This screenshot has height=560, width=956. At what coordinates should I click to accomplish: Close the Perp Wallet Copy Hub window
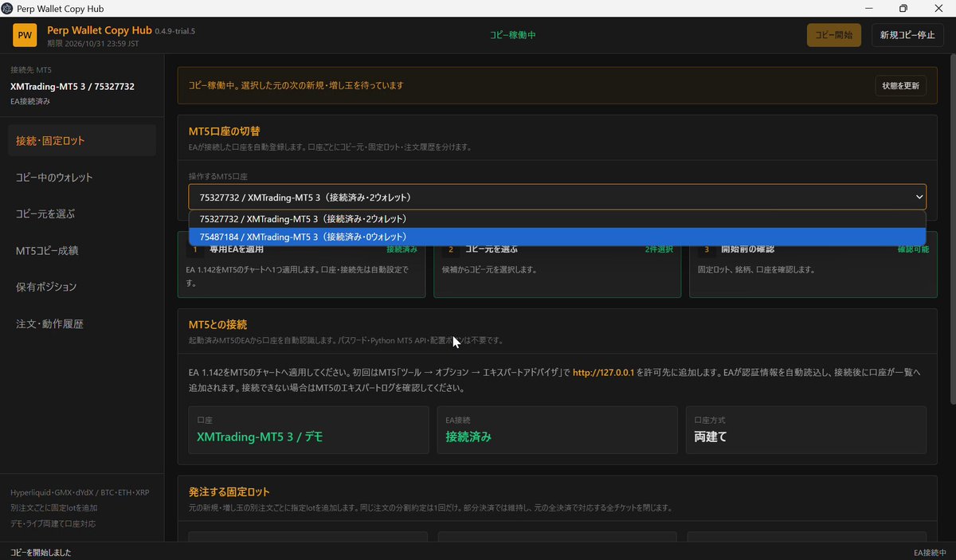pos(938,9)
